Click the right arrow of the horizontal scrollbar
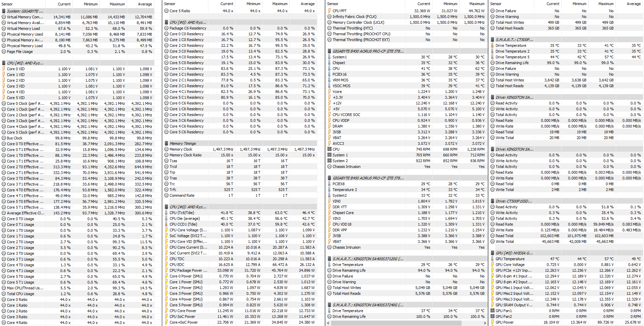This screenshot has width=644, height=326. [485, 323]
